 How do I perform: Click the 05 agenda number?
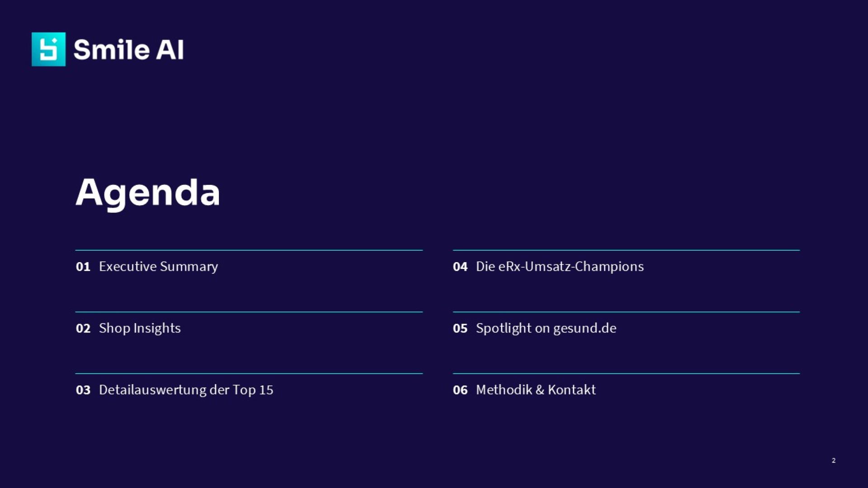[460, 328]
